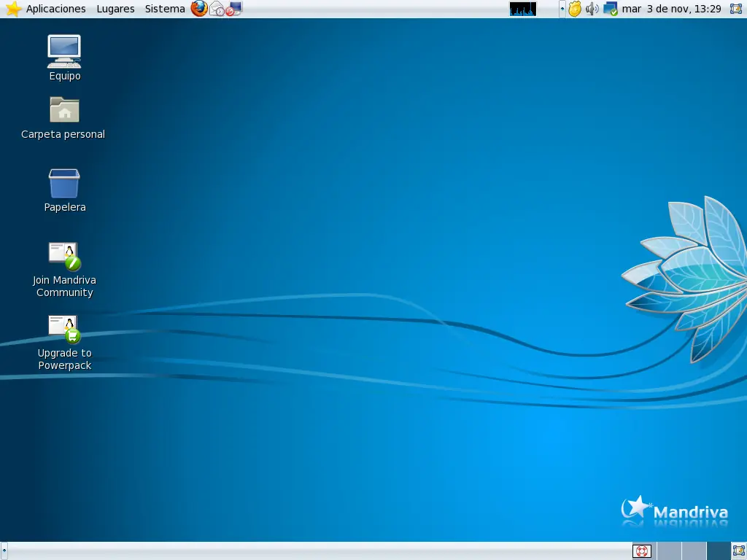Click the yellow security shield tray icon
Screen dimensions: 747x560
(x=575, y=9)
